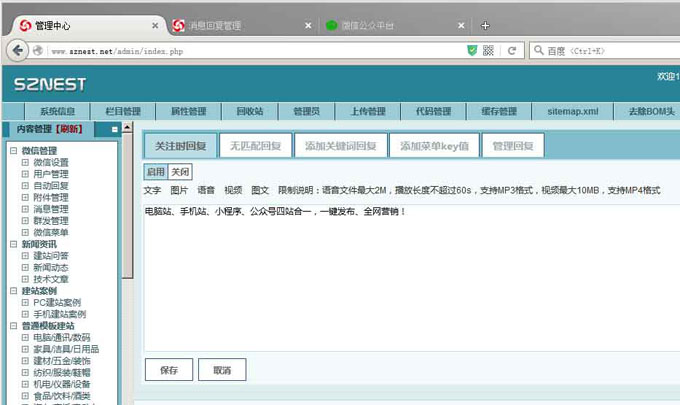Minimize the 内容管理 sidebar panel
The image size is (680, 405).
(115, 129)
